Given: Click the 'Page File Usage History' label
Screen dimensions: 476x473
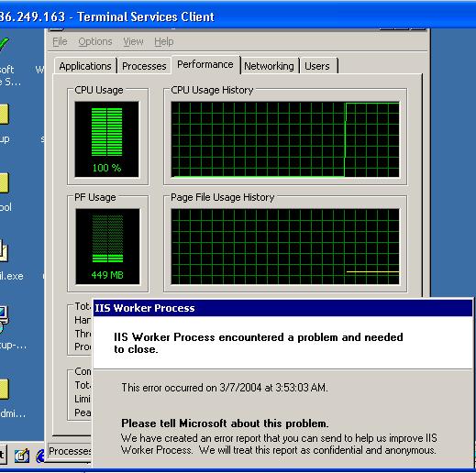Looking at the screenshot, I should (x=222, y=197).
